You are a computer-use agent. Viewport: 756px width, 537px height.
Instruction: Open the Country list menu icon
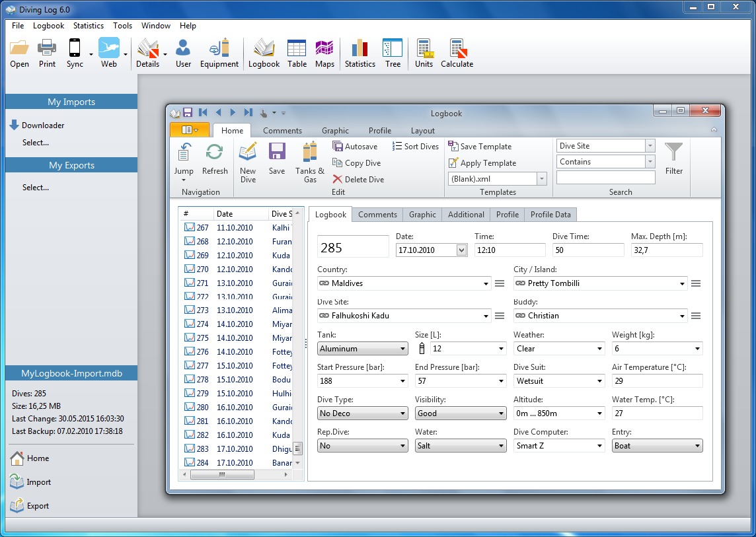[500, 283]
